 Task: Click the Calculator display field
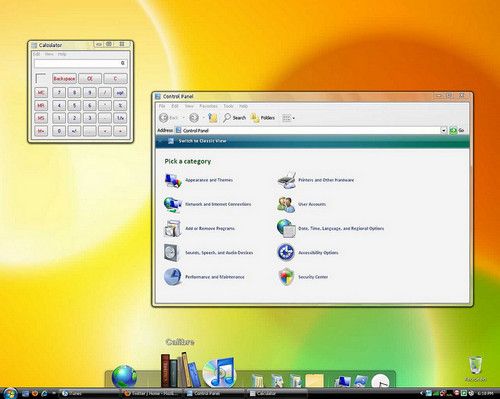coord(81,63)
